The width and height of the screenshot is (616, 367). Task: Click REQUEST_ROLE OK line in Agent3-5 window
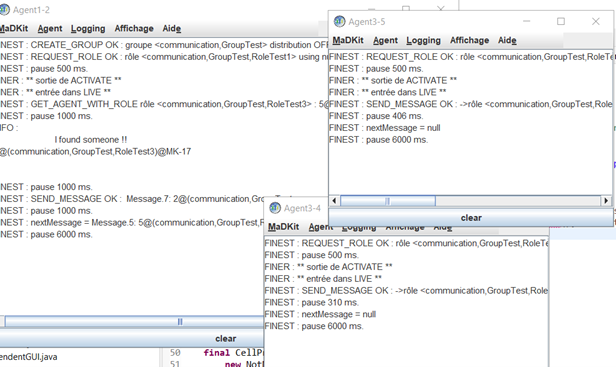pos(471,57)
